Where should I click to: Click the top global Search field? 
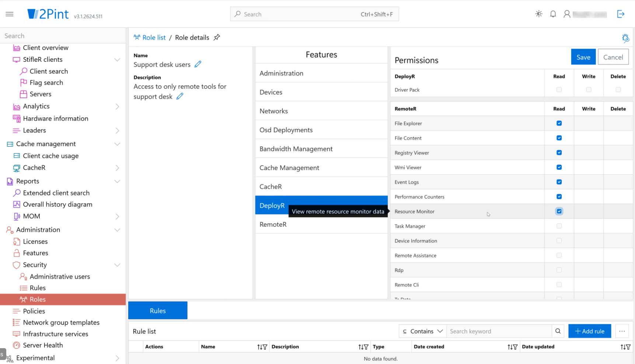click(314, 14)
